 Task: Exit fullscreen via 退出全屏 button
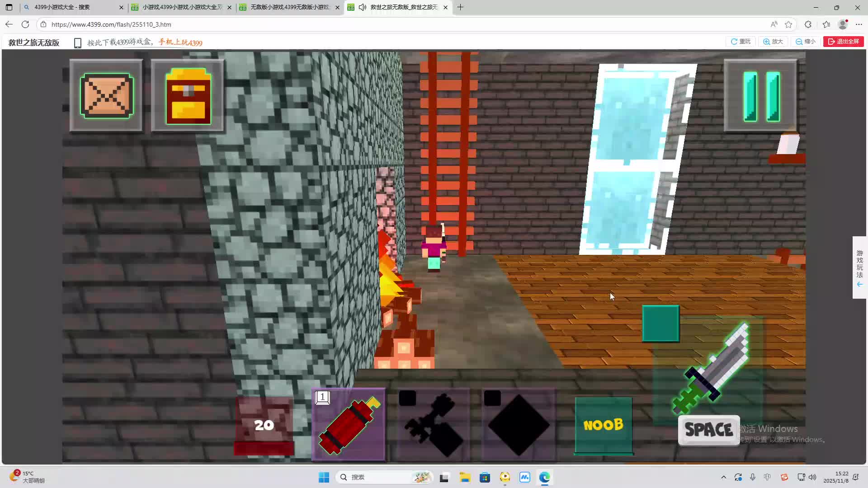pos(843,42)
